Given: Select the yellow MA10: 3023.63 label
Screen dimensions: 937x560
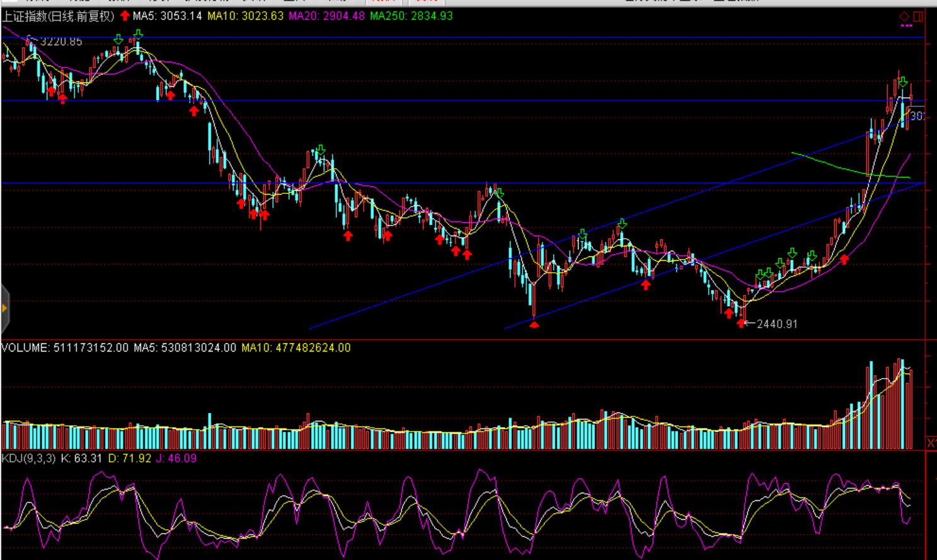Looking at the screenshot, I should (x=245, y=16).
